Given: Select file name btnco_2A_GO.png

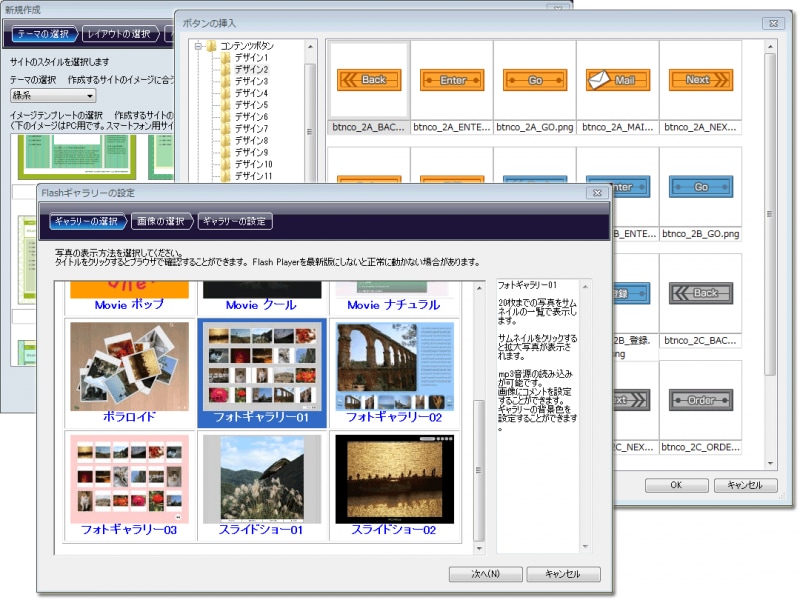Looking at the screenshot, I should tap(535, 127).
